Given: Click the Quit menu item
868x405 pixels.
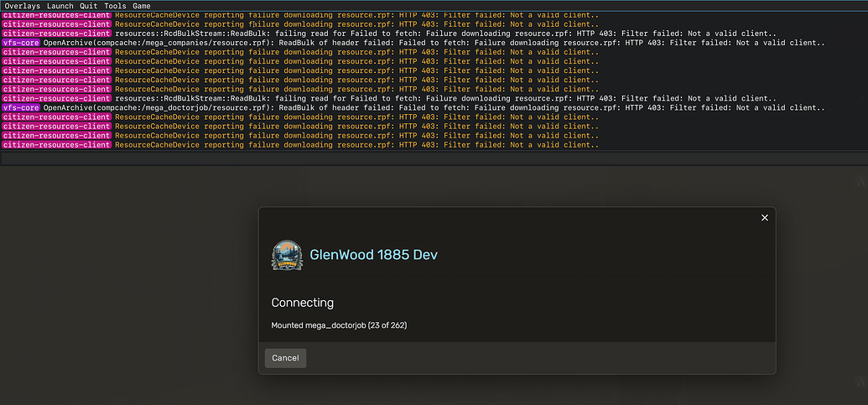Looking at the screenshot, I should point(88,6).
